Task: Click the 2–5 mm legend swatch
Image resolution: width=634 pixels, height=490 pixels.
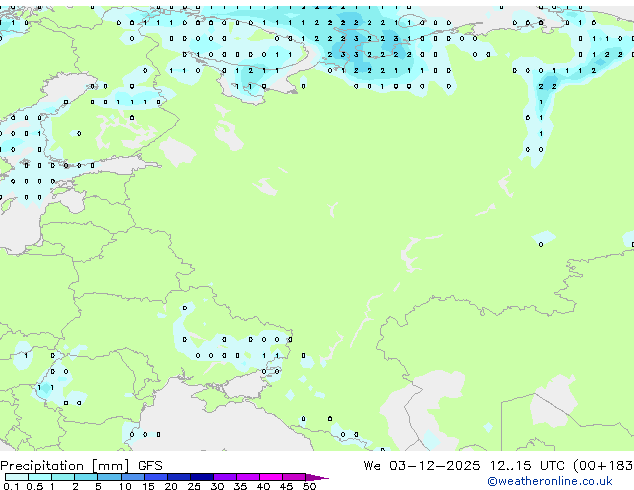Action: pyautogui.click(x=86, y=477)
